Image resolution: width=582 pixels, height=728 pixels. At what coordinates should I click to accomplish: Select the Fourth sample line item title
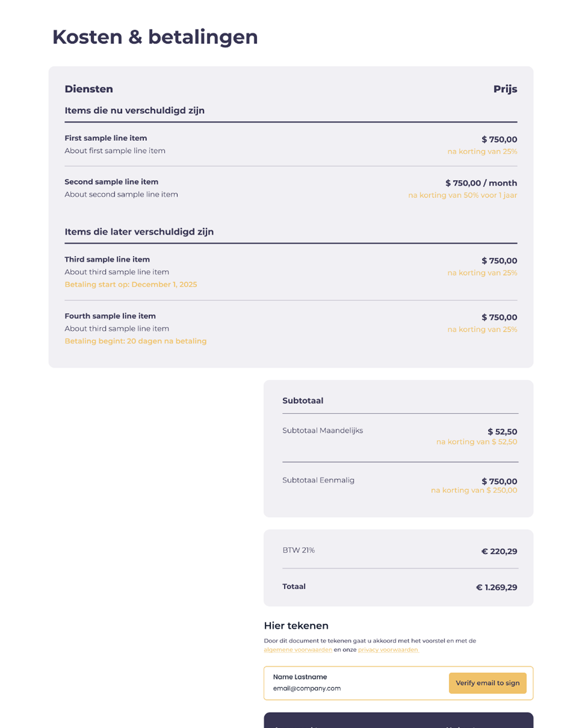(x=110, y=316)
